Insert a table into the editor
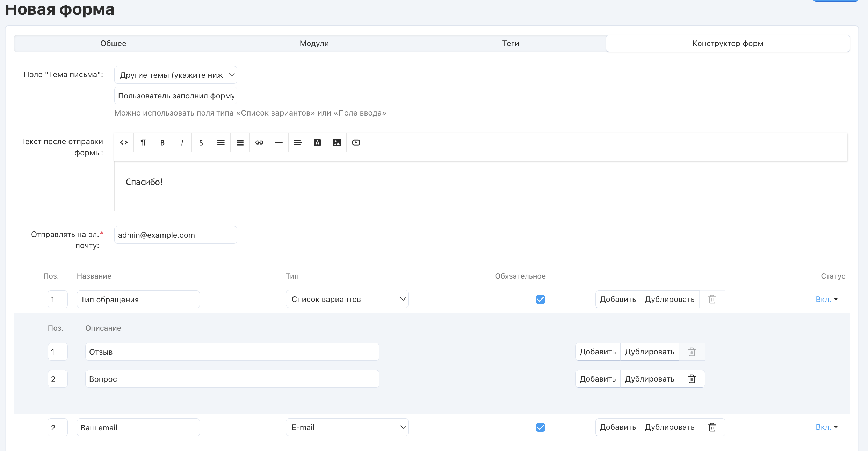The width and height of the screenshot is (868, 451). pos(240,142)
